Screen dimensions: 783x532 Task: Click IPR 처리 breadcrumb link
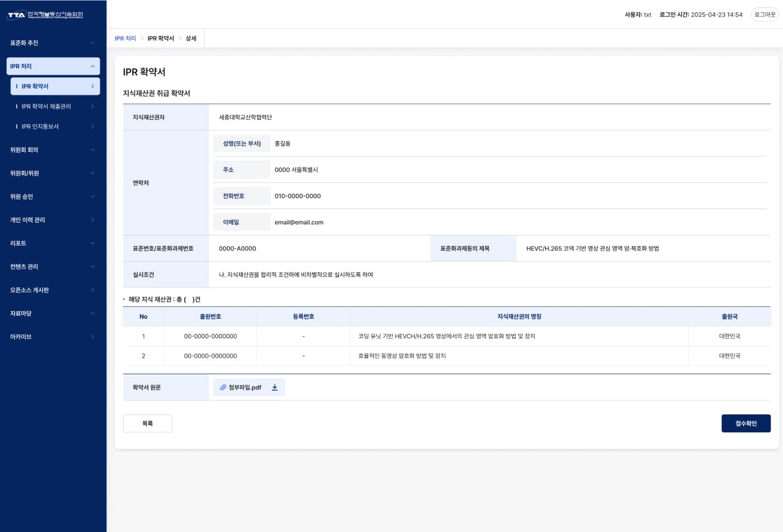point(125,39)
